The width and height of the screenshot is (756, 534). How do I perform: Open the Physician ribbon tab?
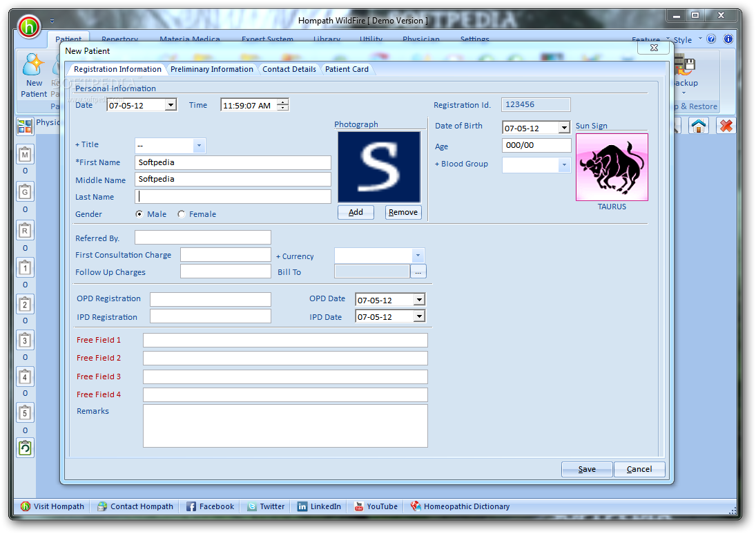[x=421, y=39]
